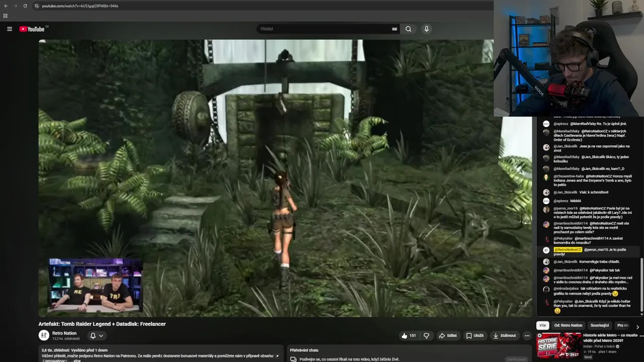The height and width of the screenshot is (362, 644).
Task: Click the browser back arrow
Action: tap(6, 6)
